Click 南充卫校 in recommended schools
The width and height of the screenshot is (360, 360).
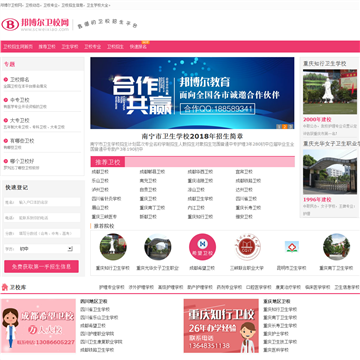[x=148, y=181]
